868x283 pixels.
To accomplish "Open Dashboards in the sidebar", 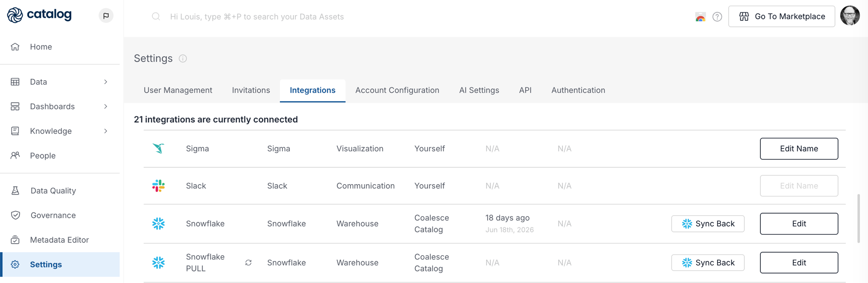I will coord(60,107).
